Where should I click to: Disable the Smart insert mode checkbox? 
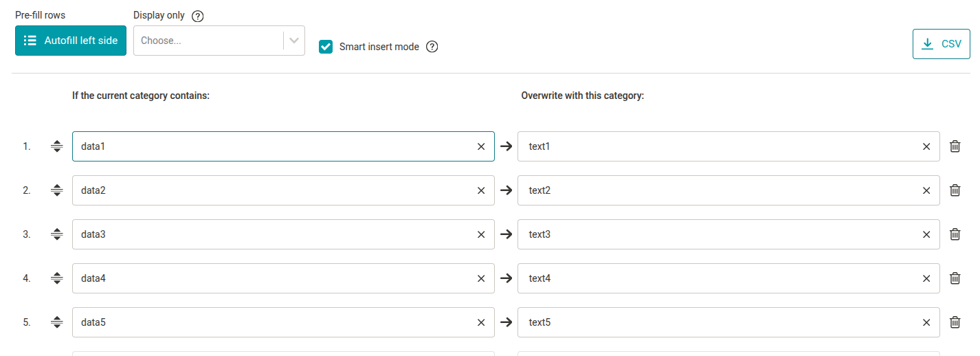pyautogui.click(x=326, y=47)
